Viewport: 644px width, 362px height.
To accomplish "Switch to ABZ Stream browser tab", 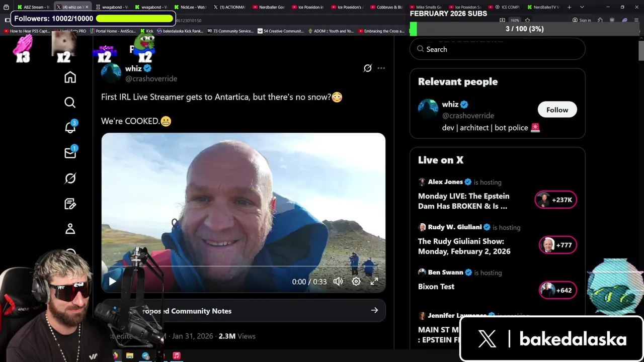I will click(34, 7).
